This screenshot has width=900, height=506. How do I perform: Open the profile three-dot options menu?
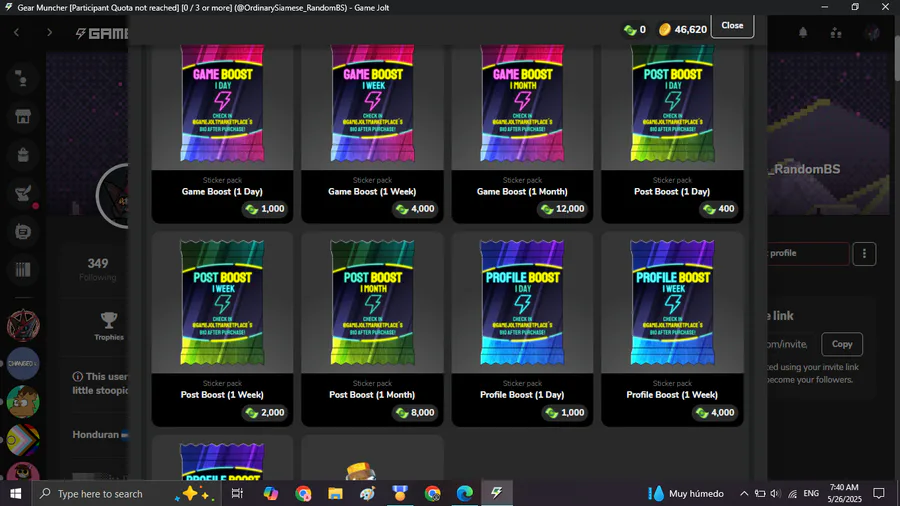point(864,254)
